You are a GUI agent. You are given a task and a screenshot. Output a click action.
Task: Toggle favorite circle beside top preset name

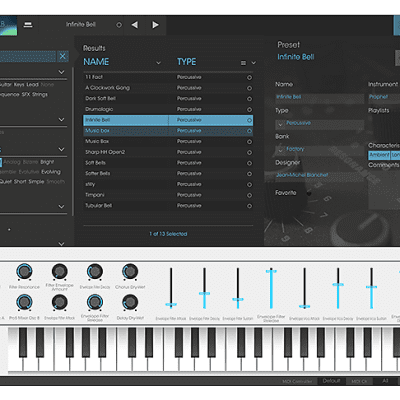(119, 25)
